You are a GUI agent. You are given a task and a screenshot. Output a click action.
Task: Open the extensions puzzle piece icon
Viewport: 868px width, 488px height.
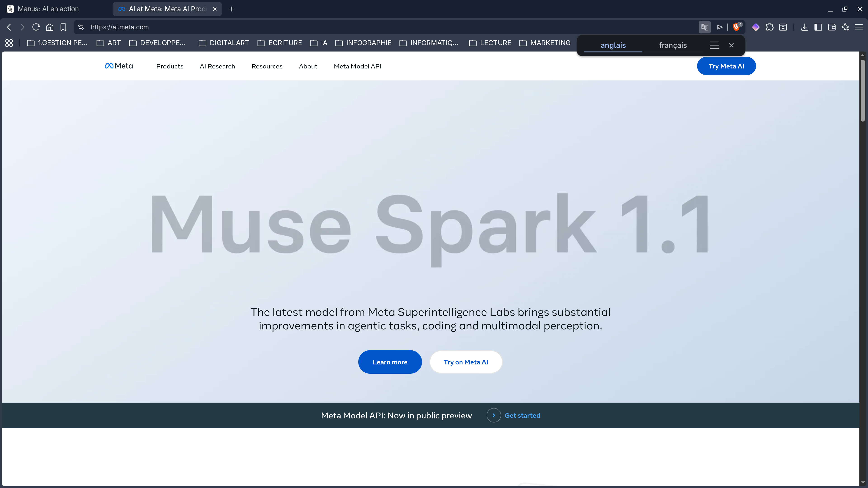[x=769, y=27]
